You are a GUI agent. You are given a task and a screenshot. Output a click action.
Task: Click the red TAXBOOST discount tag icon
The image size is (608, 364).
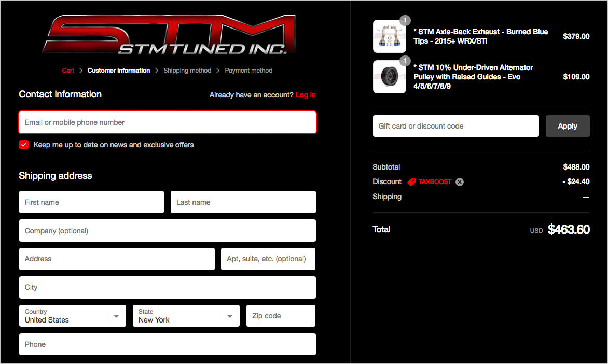click(411, 182)
